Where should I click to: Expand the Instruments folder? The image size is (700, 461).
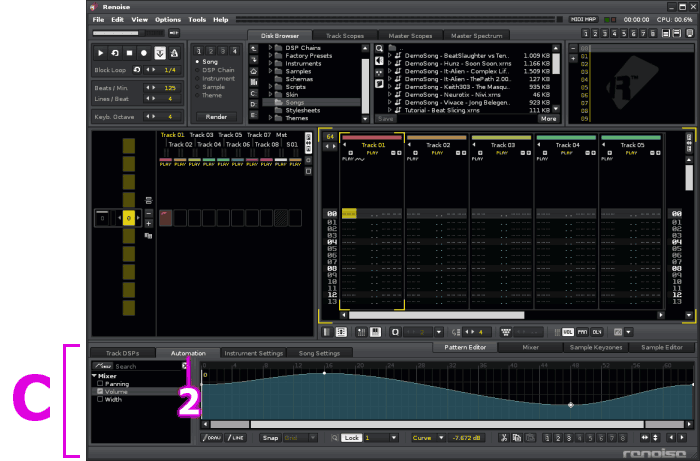click(270, 63)
